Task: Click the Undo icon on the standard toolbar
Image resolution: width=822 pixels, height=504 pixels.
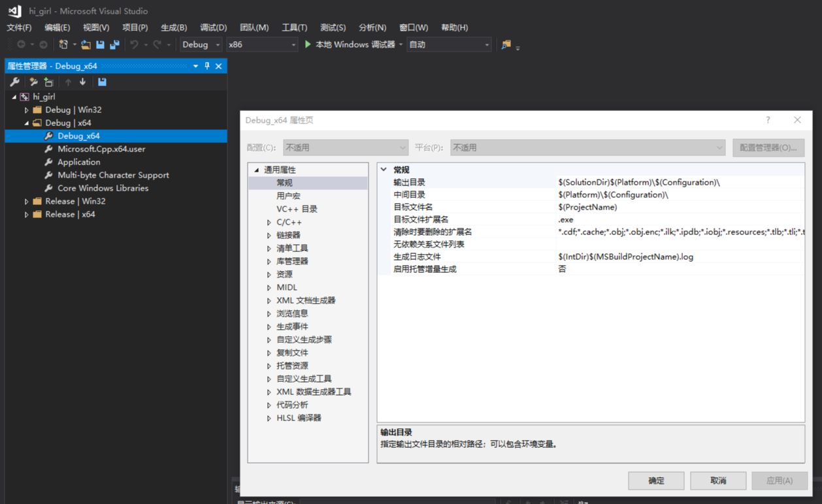Action: (135, 44)
